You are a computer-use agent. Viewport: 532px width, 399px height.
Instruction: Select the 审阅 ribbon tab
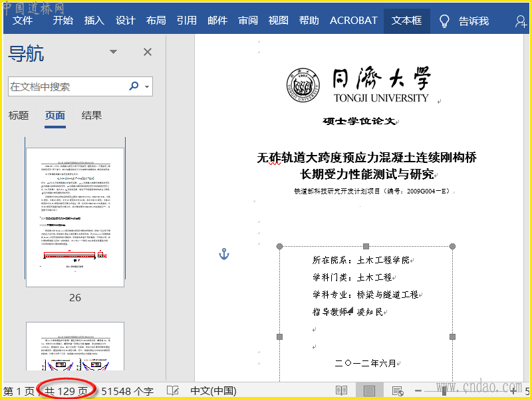(x=248, y=21)
